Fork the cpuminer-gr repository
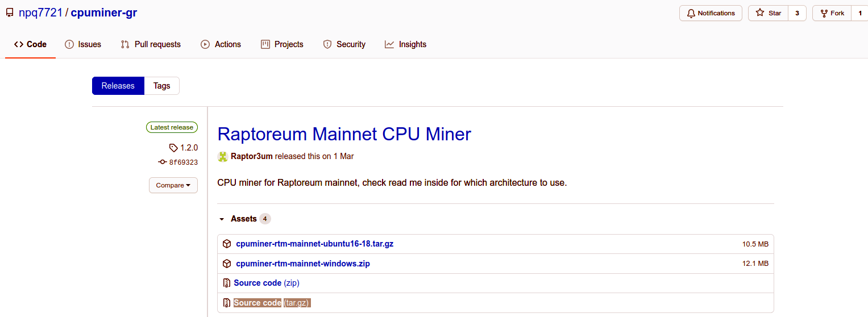The image size is (868, 317). (x=832, y=13)
